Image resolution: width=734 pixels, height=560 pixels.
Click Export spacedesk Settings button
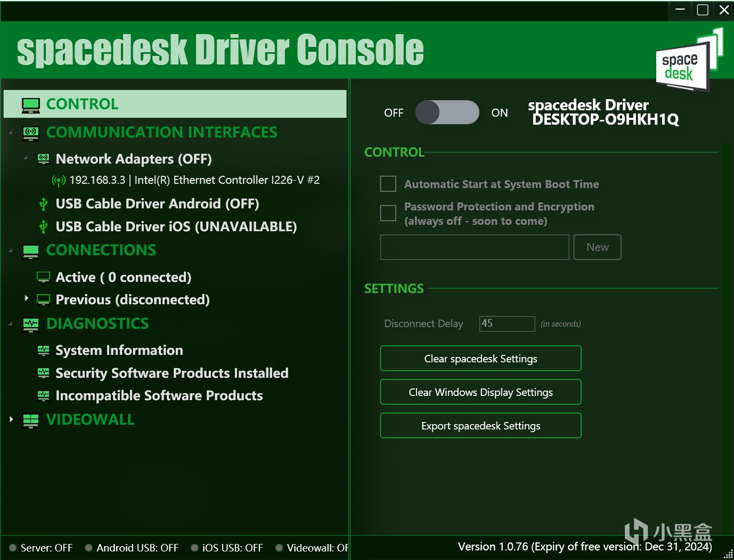[480, 426]
